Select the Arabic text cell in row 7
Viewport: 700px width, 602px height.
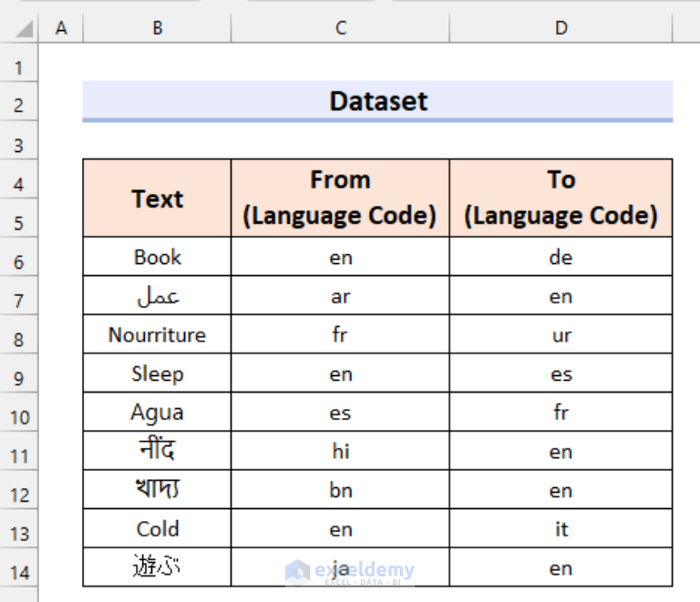point(157,296)
